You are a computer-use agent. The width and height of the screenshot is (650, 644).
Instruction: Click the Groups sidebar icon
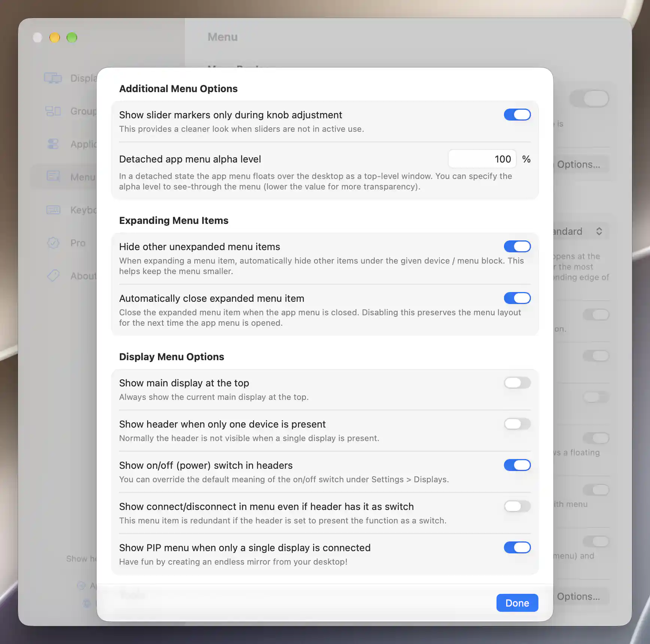[x=53, y=111]
